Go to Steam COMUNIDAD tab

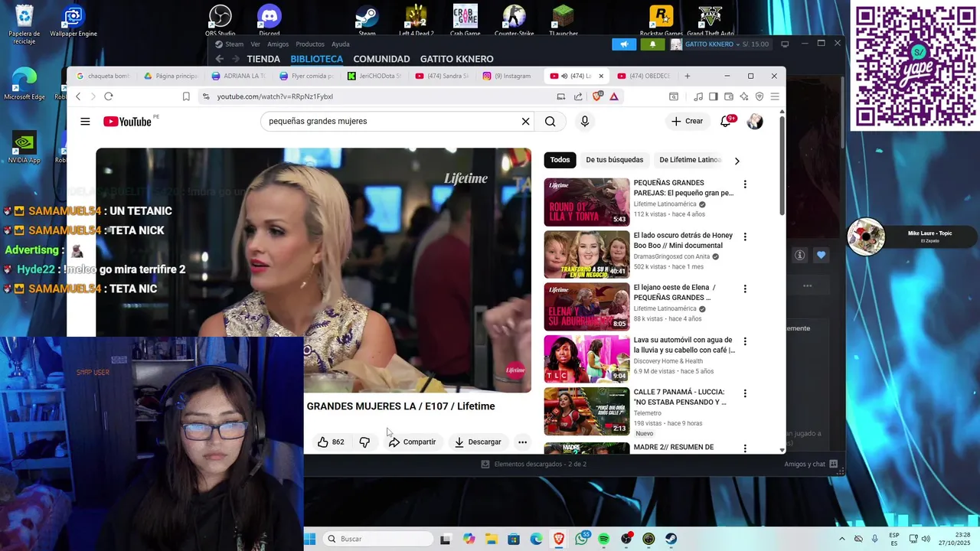(381, 59)
